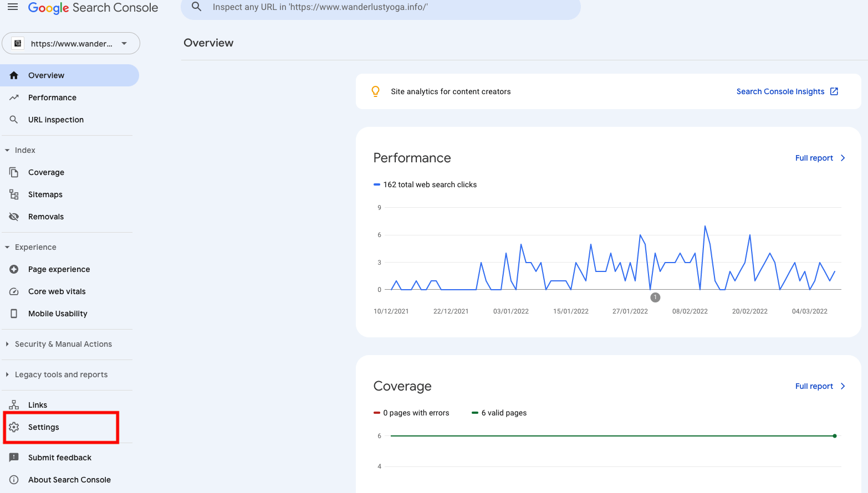Click the Submit feedback speech-bubble icon
This screenshot has width=868, height=493.
click(14, 458)
